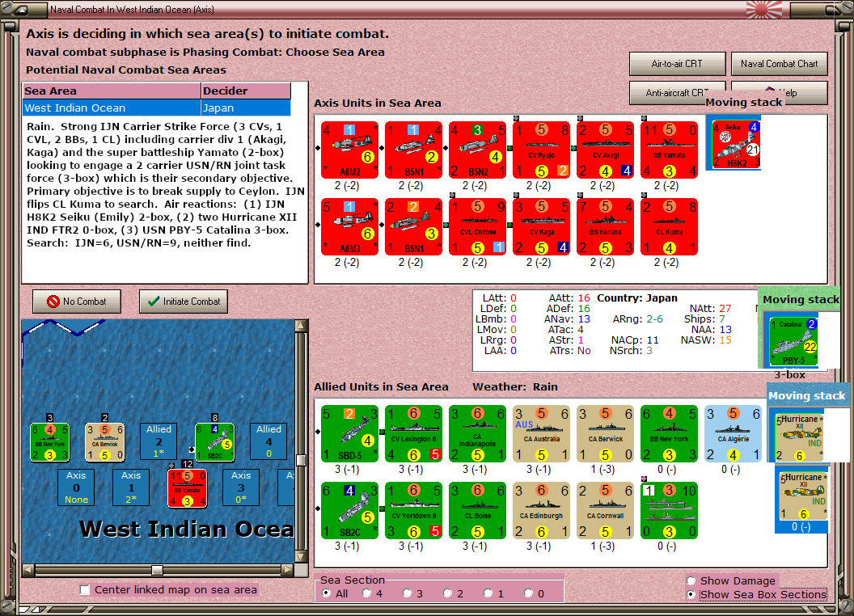This screenshot has height=616, width=854.
Task: Click the map's horizontal scrollbar thumb
Action: (x=158, y=570)
